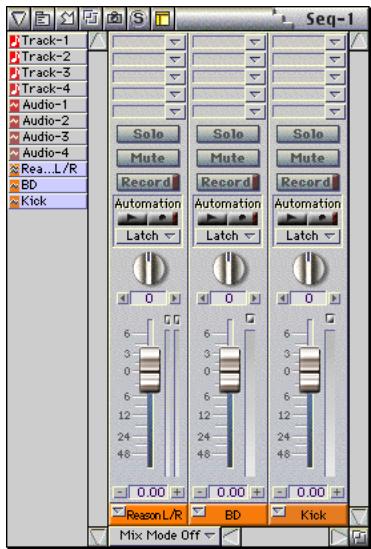Click the horizontal scroll right arrow
Image resolution: width=371 pixels, height=549 pixels.
(339, 536)
